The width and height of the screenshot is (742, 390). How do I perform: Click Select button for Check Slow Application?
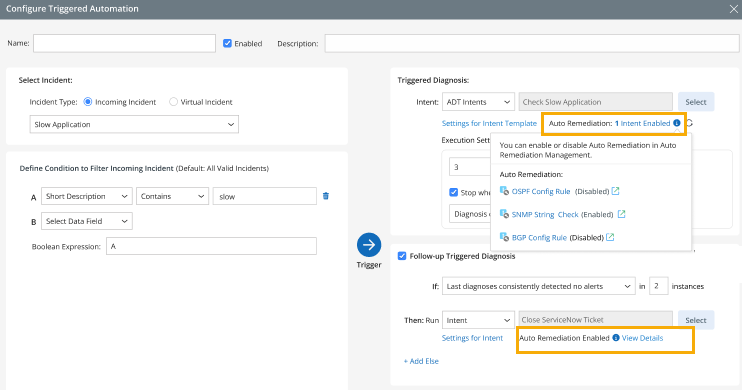(696, 102)
